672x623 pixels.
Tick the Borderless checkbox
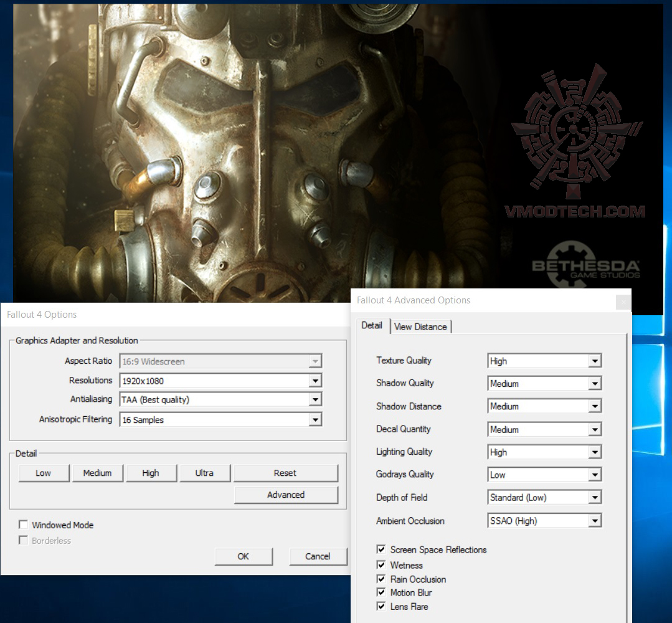[23, 540]
